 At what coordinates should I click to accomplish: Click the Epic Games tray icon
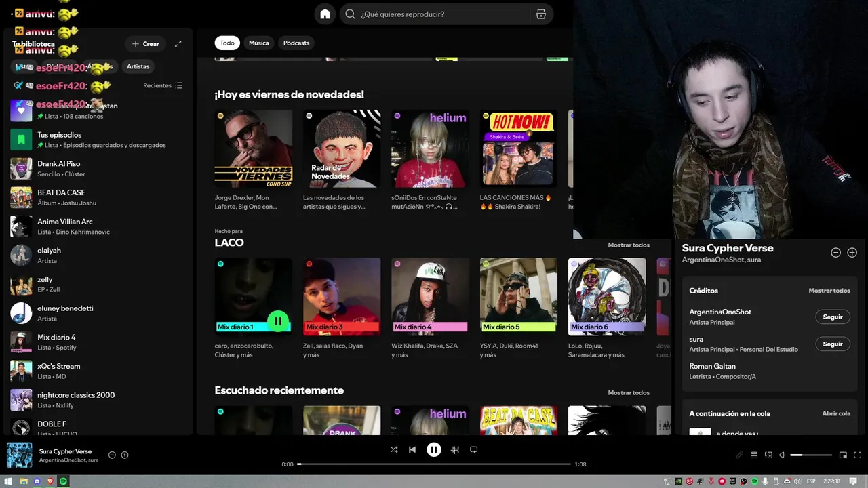[x=733, y=481]
